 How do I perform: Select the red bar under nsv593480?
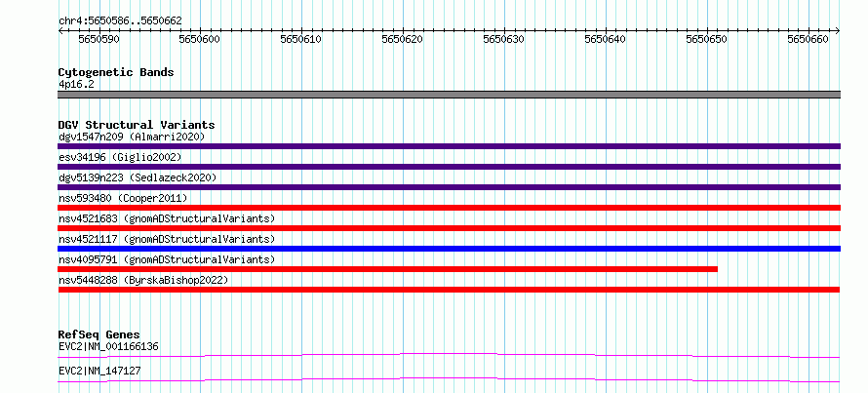[x=449, y=208]
